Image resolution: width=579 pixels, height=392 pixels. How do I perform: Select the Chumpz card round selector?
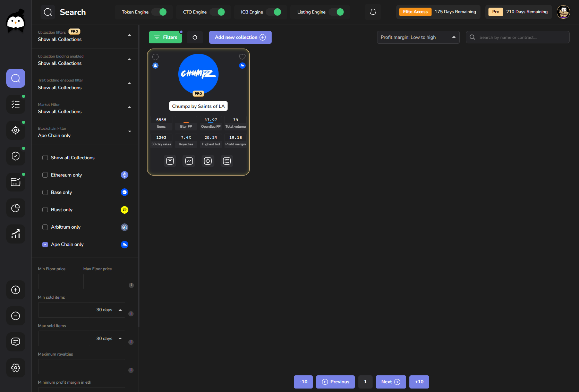coord(155,57)
